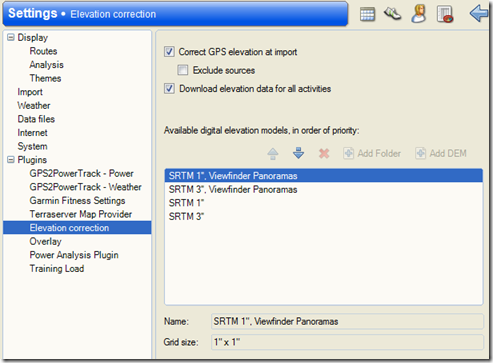Screen dimensions: 493x363
Task: Select GPS2PowerTrack - Weather plugin
Action: pos(85,187)
